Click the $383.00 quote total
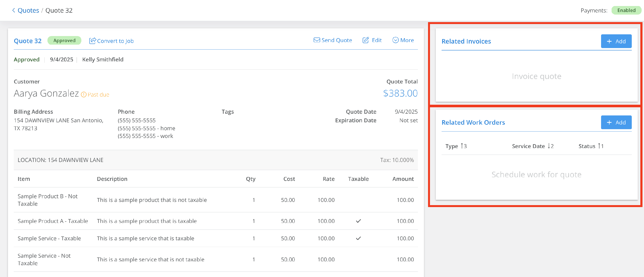This screenshot has width=644, height=277. (400, 93)
